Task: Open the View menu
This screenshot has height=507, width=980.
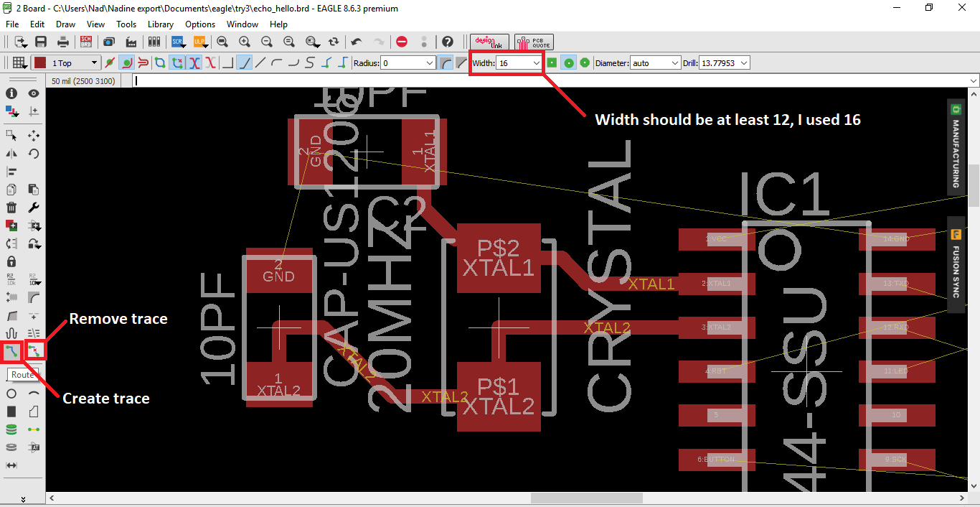Action: [x=95, y=24]
